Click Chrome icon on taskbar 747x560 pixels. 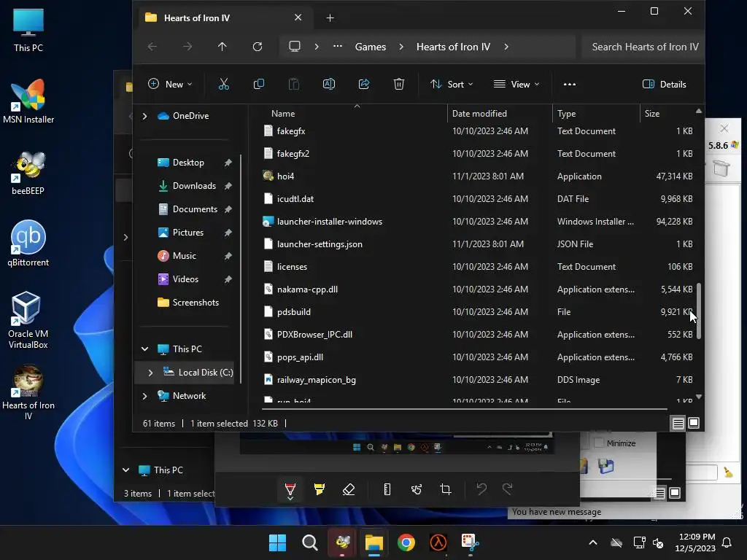(x=406, y=542)
